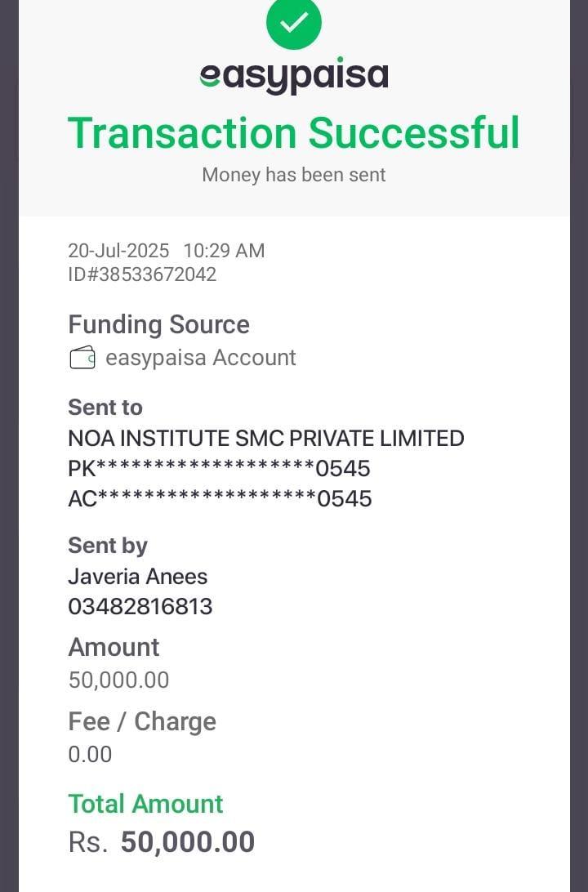The image size is (588, 892).
Task: Select transaction ID#38533672042
Action: click(x=142, y=274)
